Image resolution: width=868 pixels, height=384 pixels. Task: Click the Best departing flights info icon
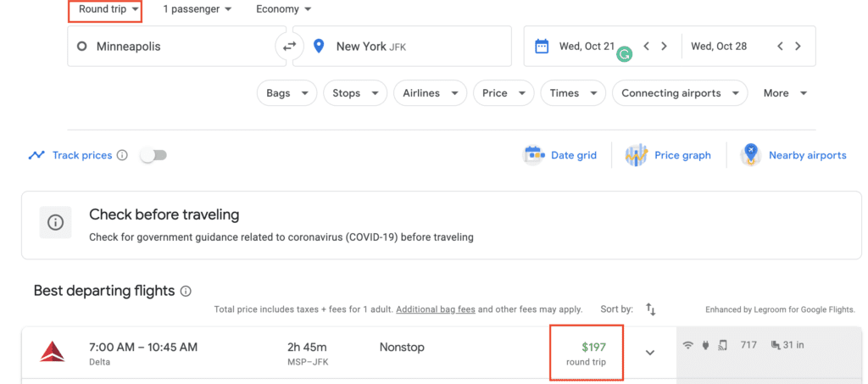point(186,291)
